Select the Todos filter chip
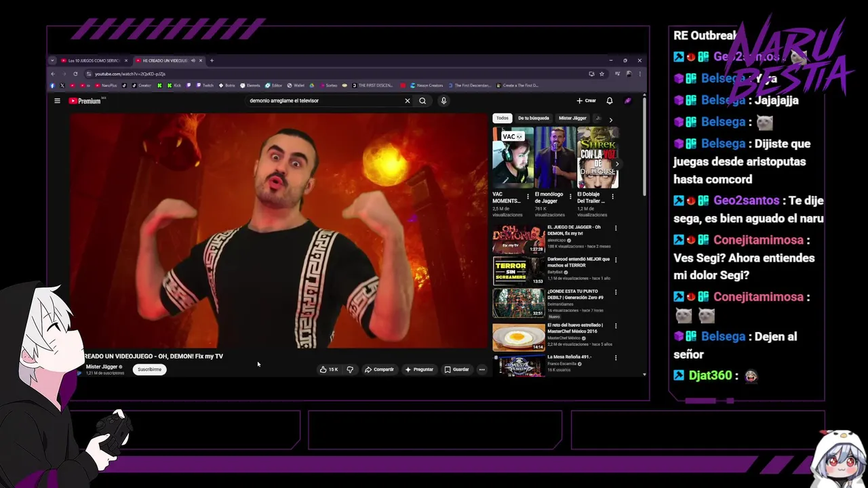The height and width of the screenshot is (488, 868). click(502, 118)
